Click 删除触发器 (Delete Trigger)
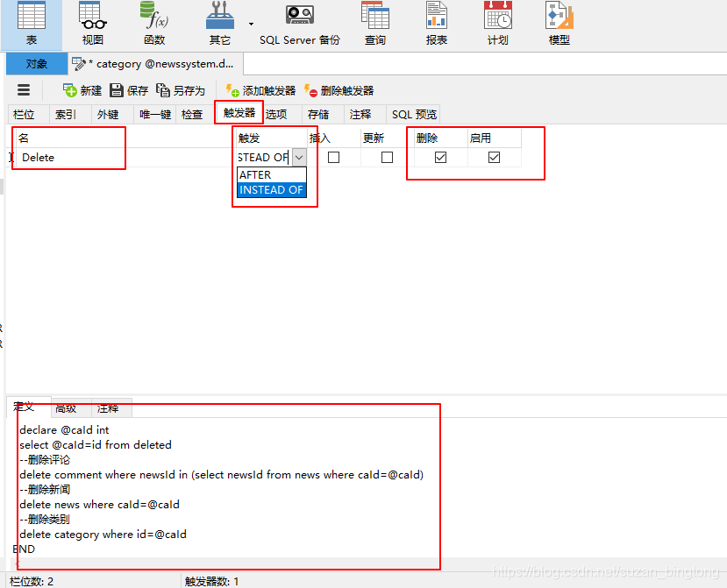This screenshot has width=727, height=588. pyautogui.click(x=339, y=90)
